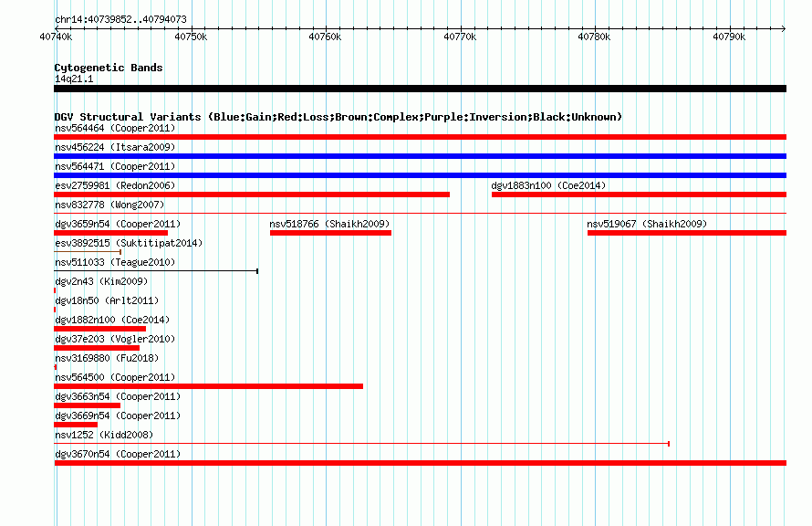Click the red nsv519067 loss bar
This screenshot has height=526, width=812.
(x=687, y=233)
